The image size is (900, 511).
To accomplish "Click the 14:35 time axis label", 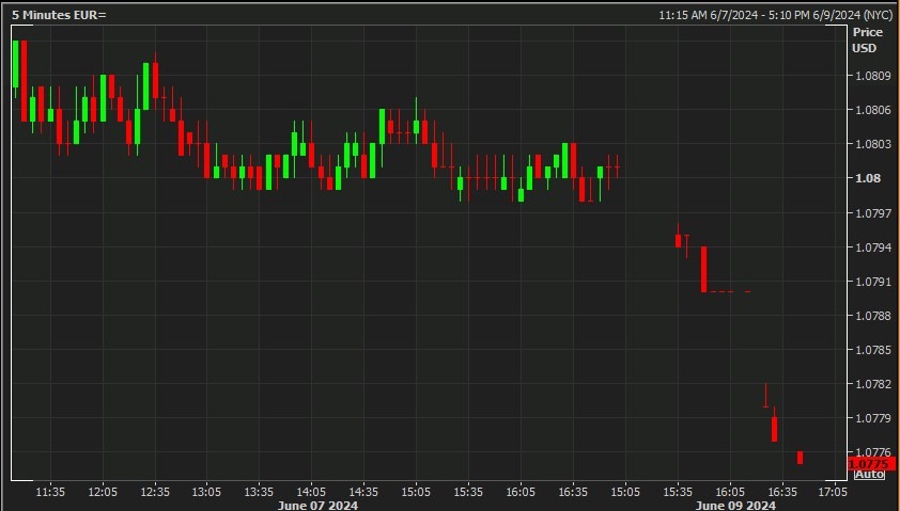I will (363, 492).
